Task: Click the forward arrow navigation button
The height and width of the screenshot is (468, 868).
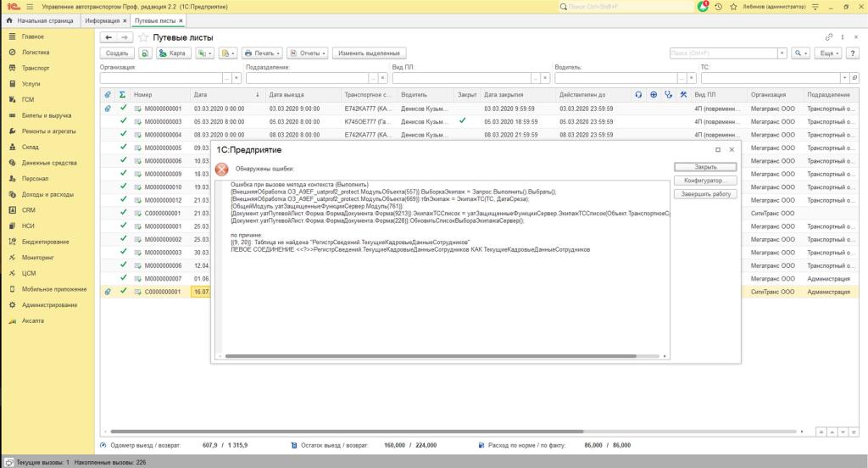Action: tap(125, 37)
